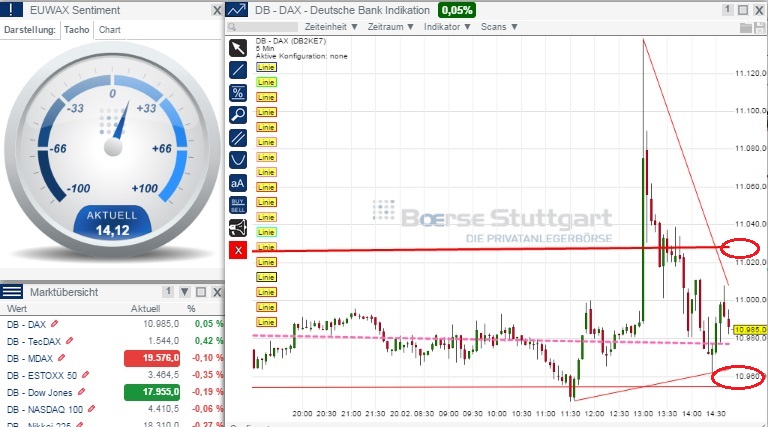Viewport: 768px width, 427px height.
Task: Click the 0,42 % TecDAX change
Action: [209, 340]
